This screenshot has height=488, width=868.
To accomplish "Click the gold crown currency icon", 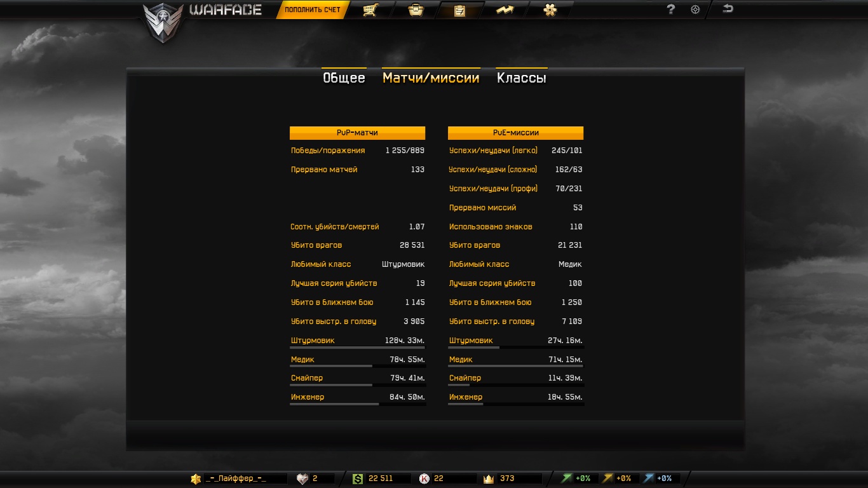I will tap(489, 478).
